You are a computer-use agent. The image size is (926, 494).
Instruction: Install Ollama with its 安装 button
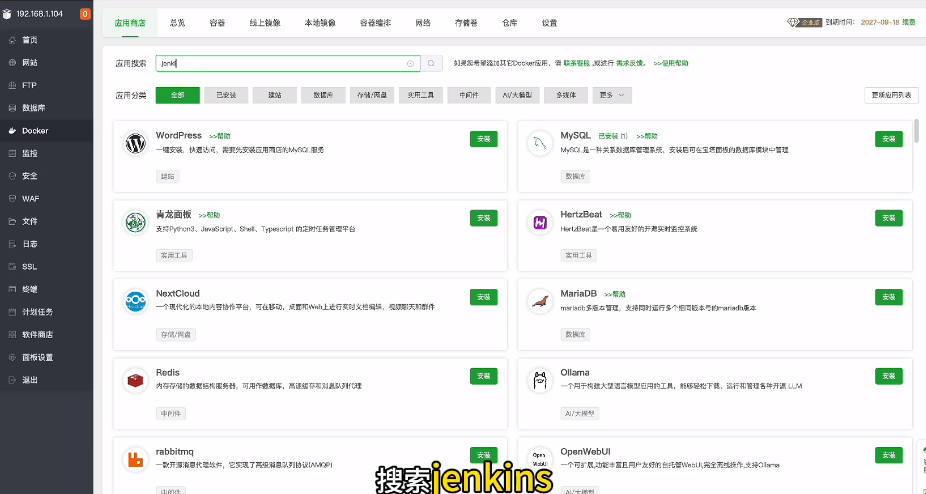(x=889, y=376)
